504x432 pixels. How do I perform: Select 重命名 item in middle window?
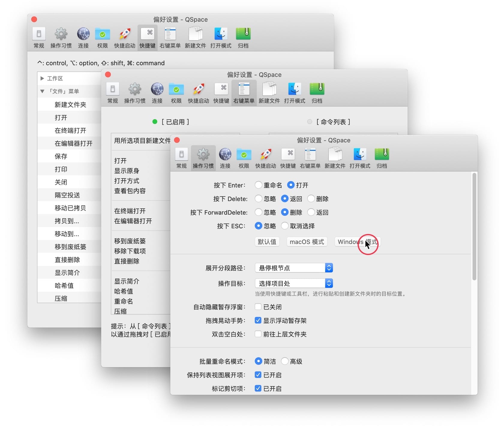click(x=123, y=301)
